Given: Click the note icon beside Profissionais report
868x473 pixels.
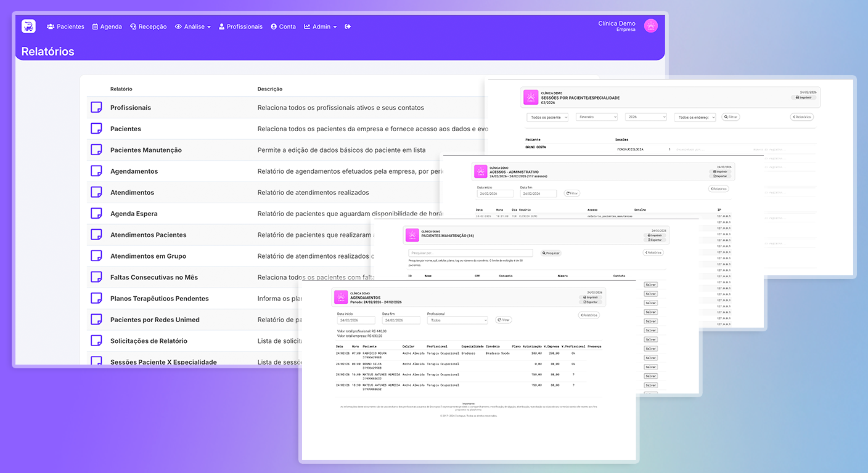Looking at the screenshot, I should [96, 108].
